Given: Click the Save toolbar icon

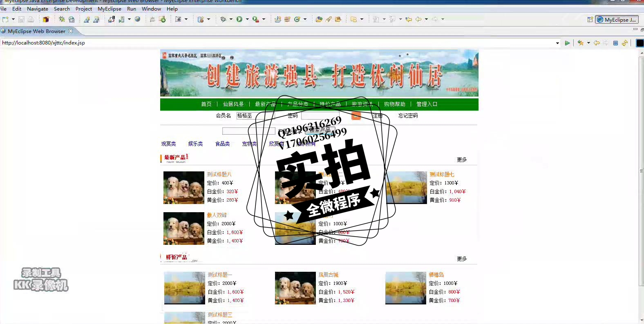Looking at the screenshot, I should [x=21, y=19].
